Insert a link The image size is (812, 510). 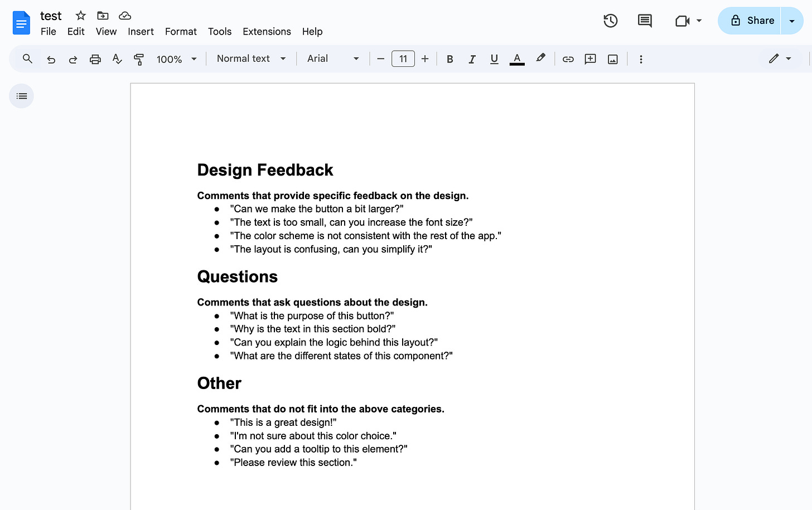[x=568, y=59]
